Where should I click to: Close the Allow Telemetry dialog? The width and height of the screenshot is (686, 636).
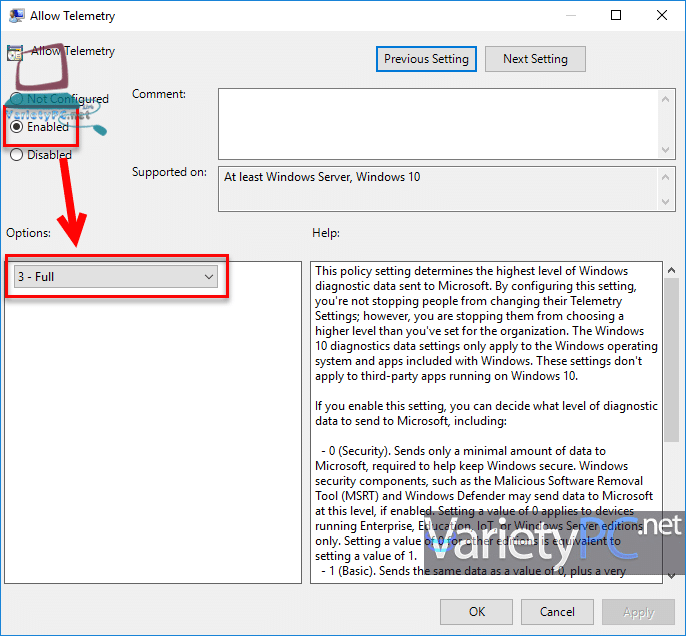(662, 15)
